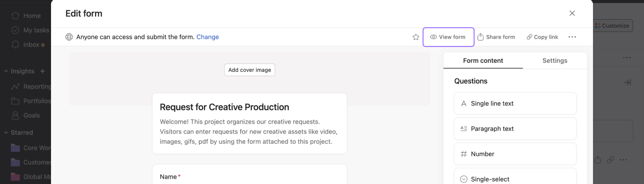Image resolution: width=644 pixels, height=184 pixels.
Task: Click the Home icon in sidebar
Action: coord(15,16)
